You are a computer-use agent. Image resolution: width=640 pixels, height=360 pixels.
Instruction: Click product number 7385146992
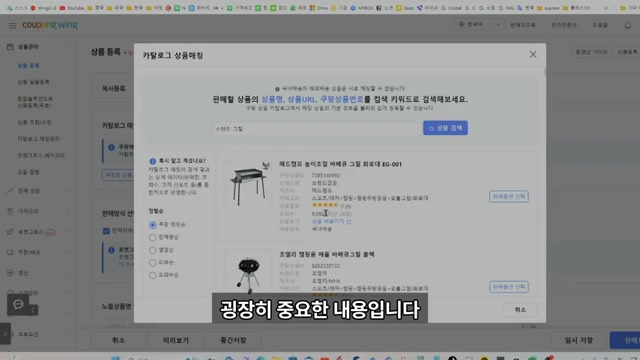(326, 176)
